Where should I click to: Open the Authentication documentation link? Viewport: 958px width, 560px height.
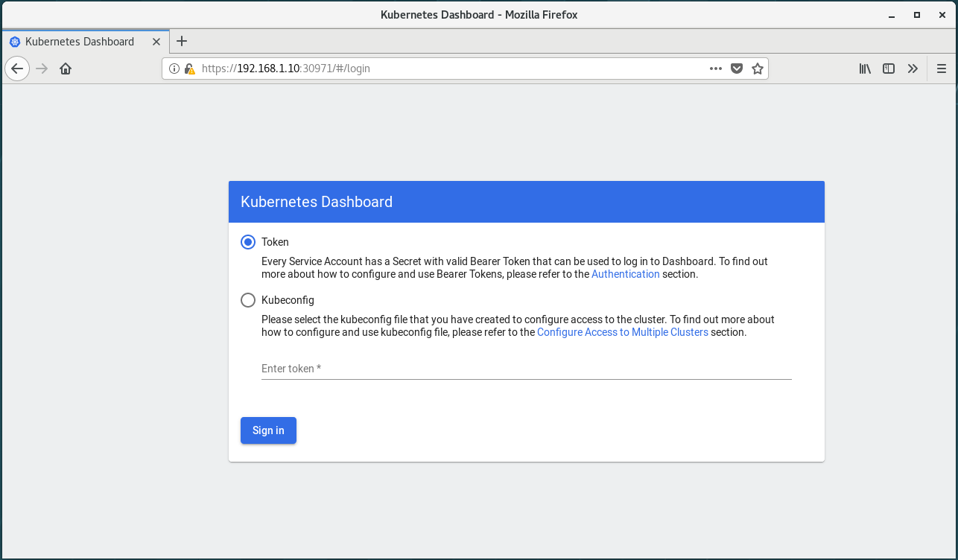point(625,274)
